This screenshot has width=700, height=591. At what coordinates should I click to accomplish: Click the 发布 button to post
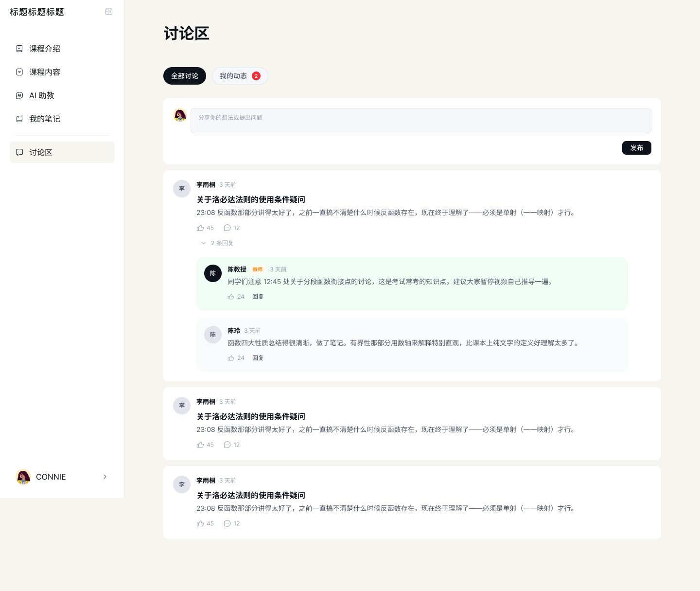pyautogui.click(x=637, y=148)
